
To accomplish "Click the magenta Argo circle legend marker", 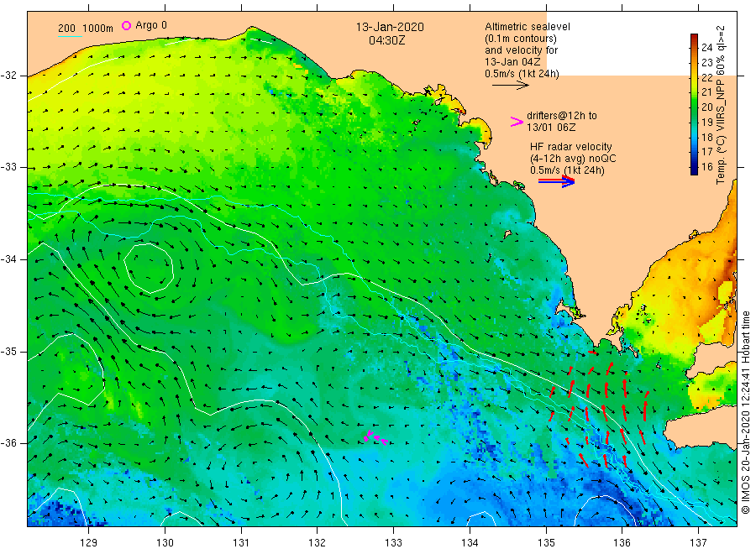I will coord(126,25).
